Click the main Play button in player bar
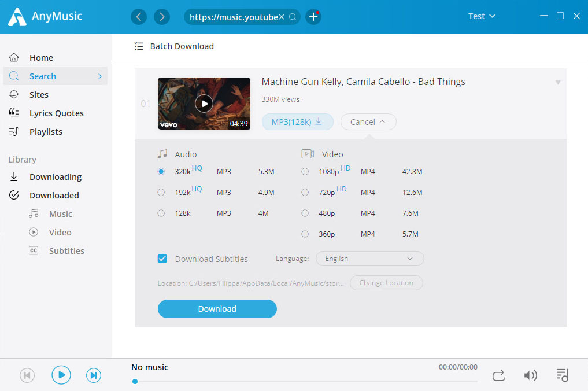Viewport: 588px width, 391px height. (61, 375)
